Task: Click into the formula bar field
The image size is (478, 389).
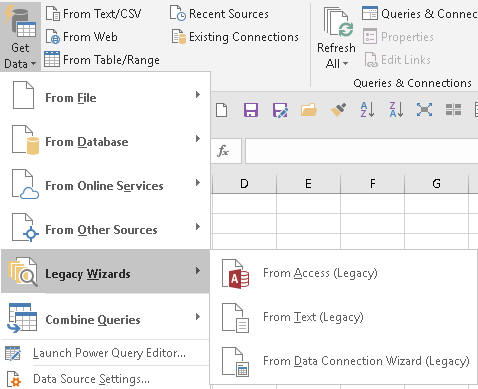Action: pyautogui.click(x=362, y=151)
